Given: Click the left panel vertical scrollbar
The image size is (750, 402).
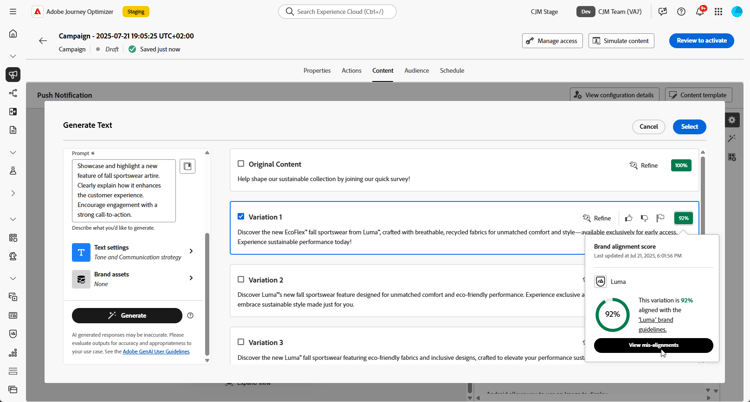Looking at the screenshot, I should coord(207,292).
